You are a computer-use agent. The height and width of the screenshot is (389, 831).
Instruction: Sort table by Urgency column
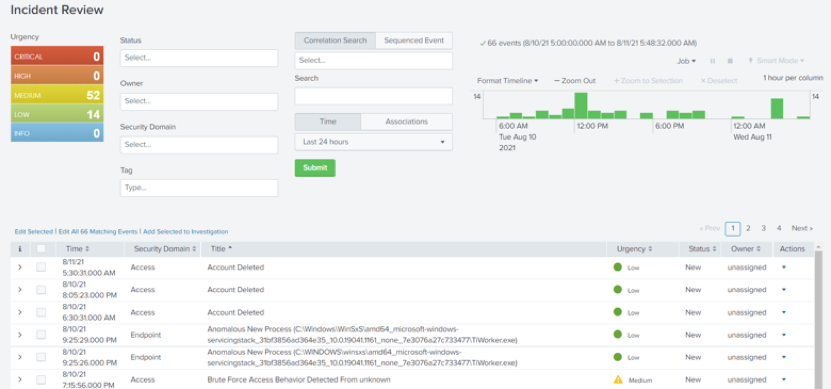[634, 249]
